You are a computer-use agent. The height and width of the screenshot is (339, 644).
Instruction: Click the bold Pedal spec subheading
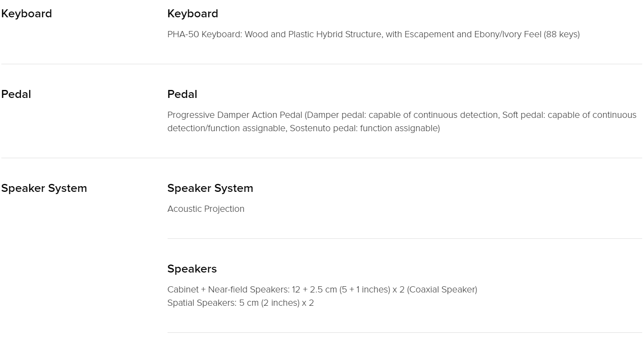[182, 94]
